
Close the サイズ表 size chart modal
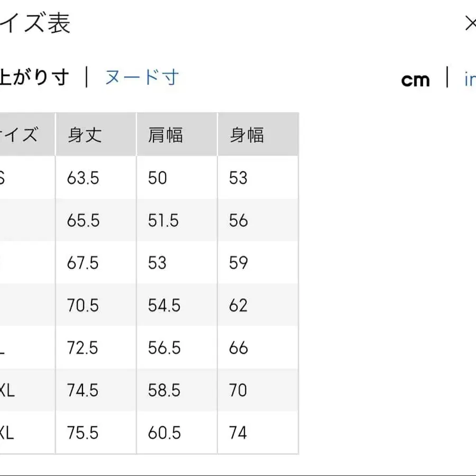[470, 23]
